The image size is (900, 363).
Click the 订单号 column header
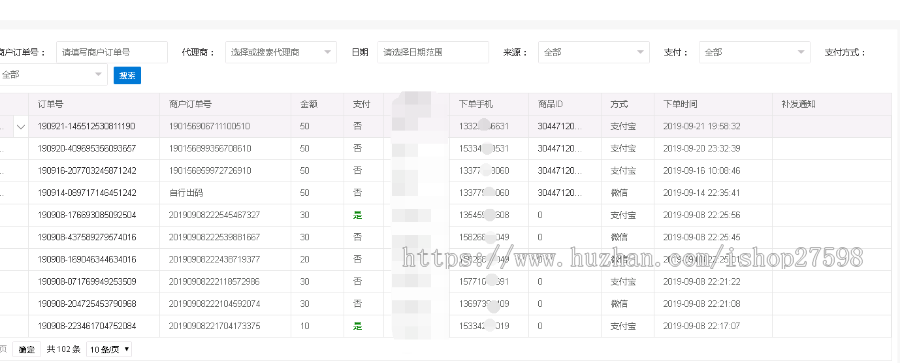pos(51,105)
